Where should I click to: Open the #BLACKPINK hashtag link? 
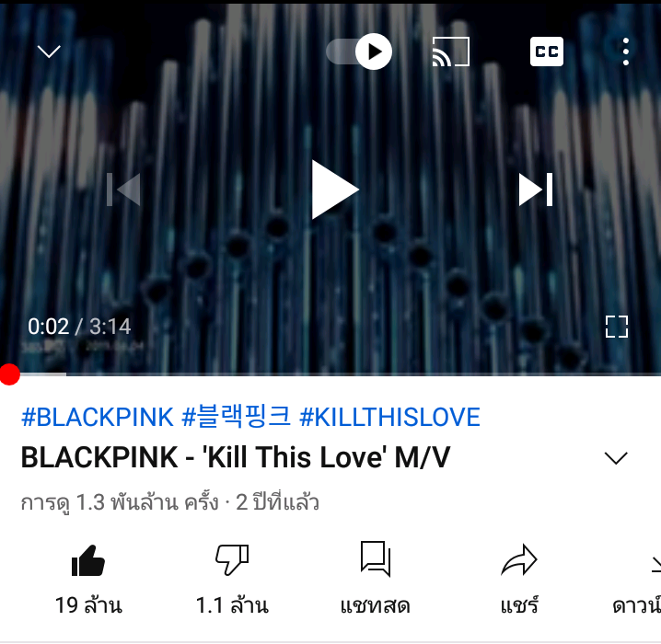pos(97,417)
